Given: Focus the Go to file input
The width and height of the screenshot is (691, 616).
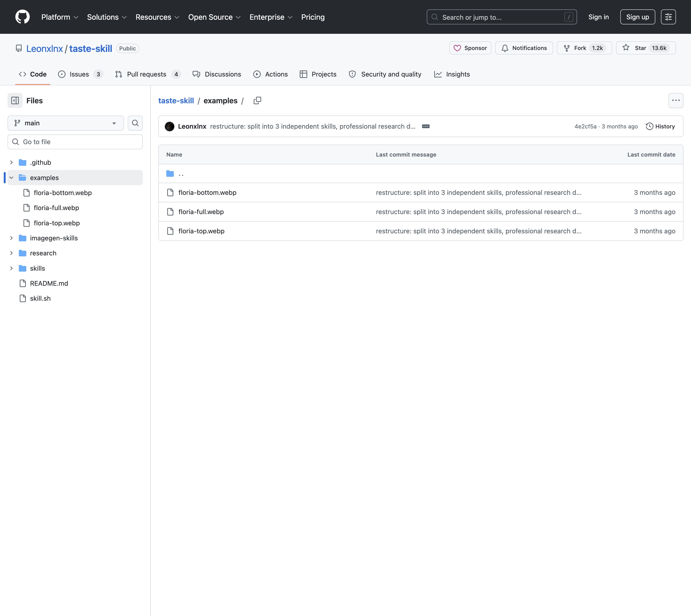Looking at the screenshot, I should [75, 142].
